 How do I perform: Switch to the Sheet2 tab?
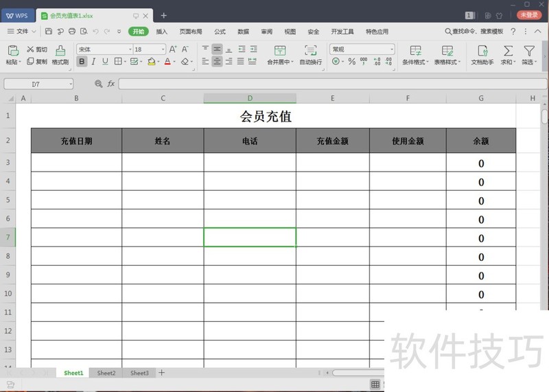[106, 373]
